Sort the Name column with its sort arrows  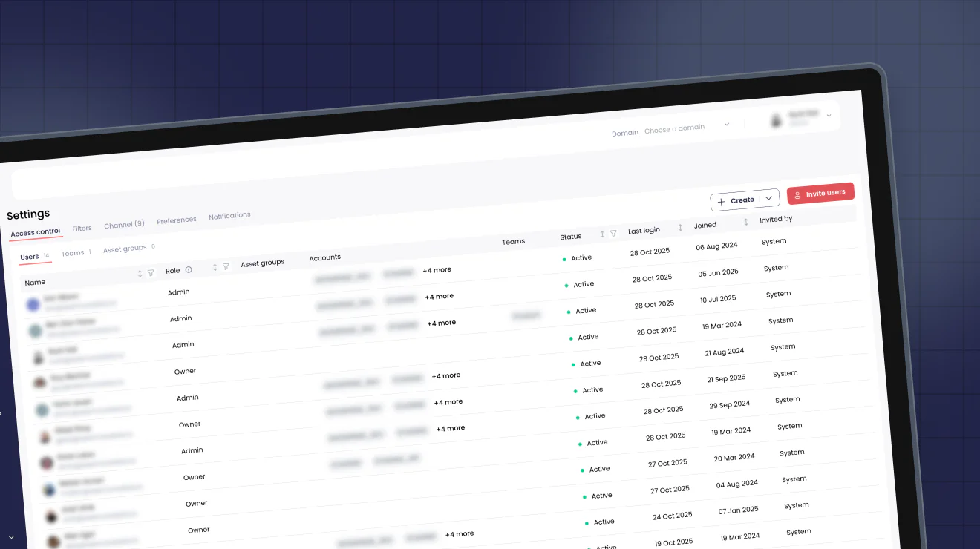click(140, 273)
